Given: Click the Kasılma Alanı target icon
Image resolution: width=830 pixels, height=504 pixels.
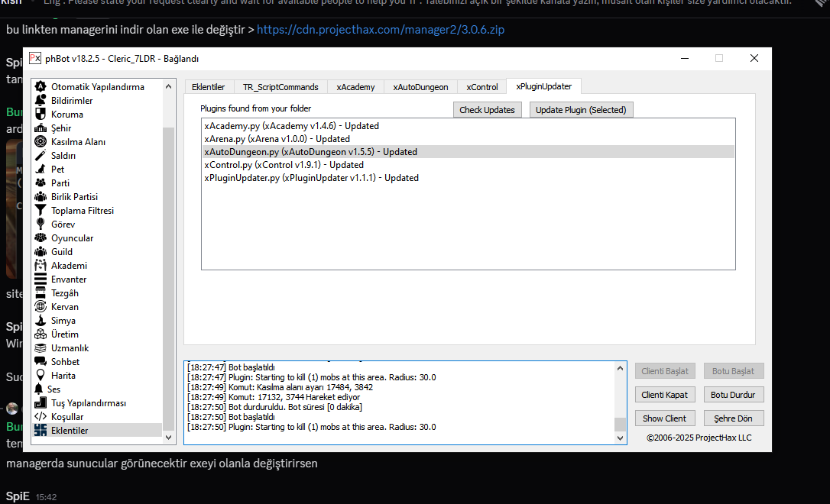Looking at the screenshot, I should (x=41, y=142).
